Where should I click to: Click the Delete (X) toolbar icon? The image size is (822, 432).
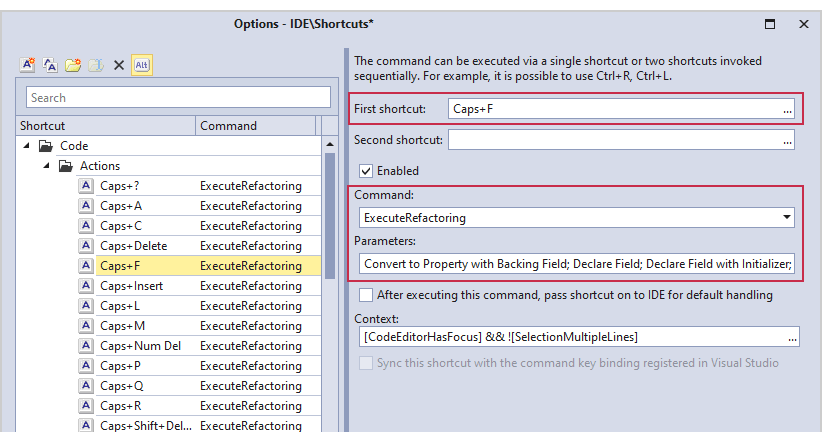click(x=118, y=65)
